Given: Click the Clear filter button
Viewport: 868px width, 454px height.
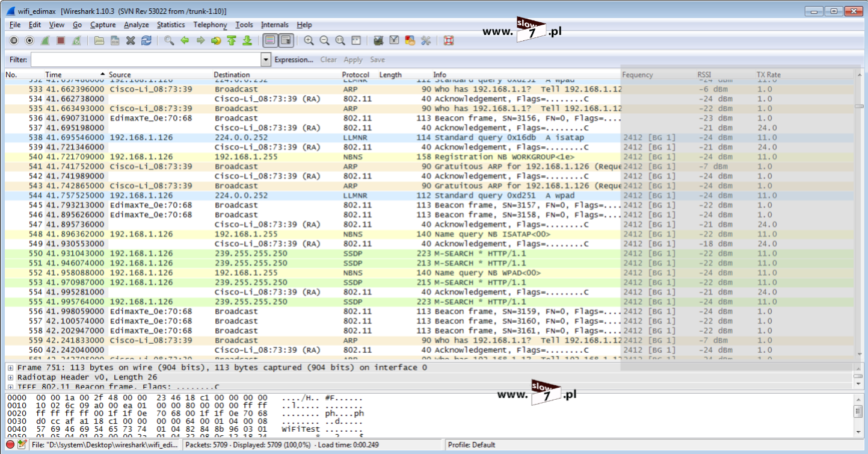Looking at the screenshot, I should pyautogui.click(x=328, y=60).
